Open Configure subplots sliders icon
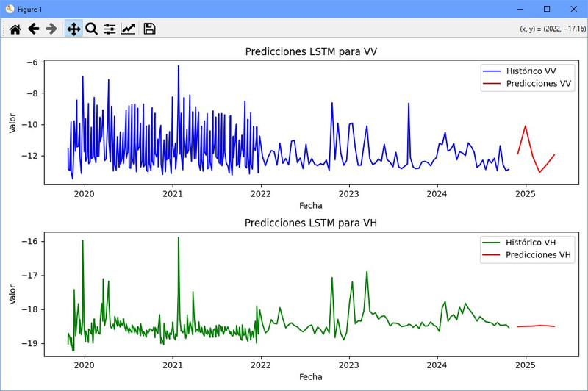 click(x=110, y=29)
